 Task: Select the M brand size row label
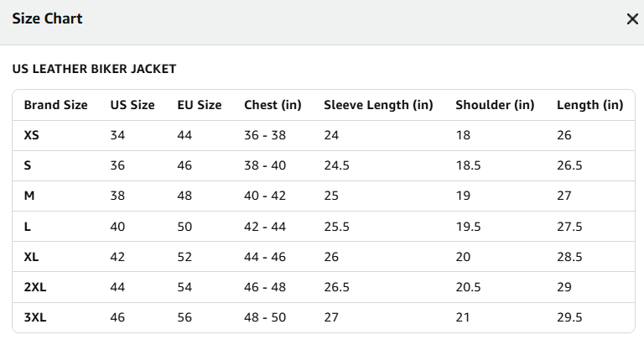[29, 196]
